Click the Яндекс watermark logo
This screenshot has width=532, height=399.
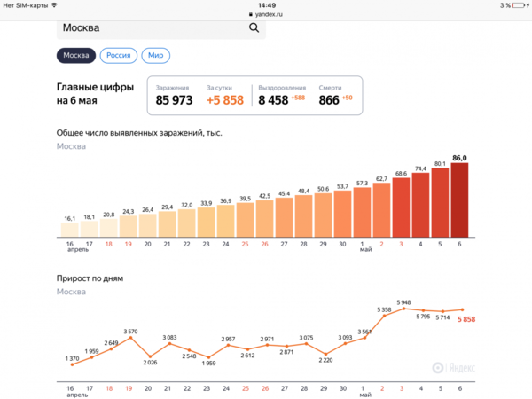pos(451,364)
